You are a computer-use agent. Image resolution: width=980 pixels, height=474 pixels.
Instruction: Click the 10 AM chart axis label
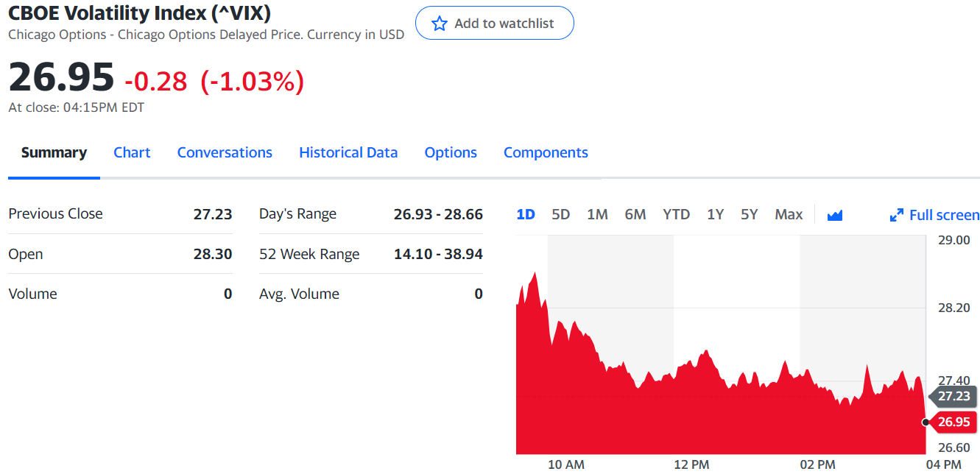point(566,464)
